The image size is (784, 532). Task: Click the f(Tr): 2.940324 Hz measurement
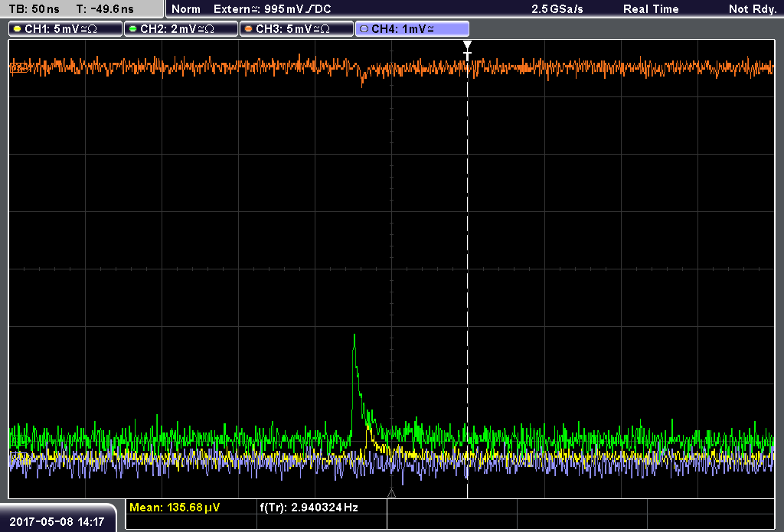pyautogui.click(x=309, y=508)
